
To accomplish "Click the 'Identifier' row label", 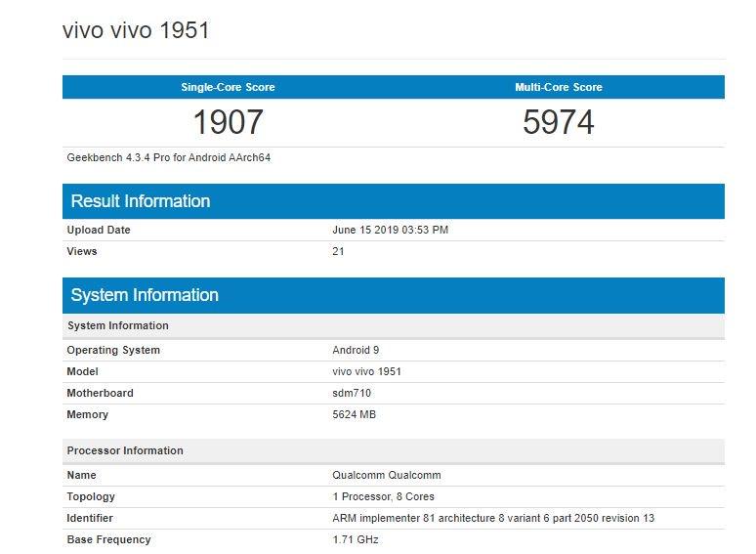I will coord(90,518).
